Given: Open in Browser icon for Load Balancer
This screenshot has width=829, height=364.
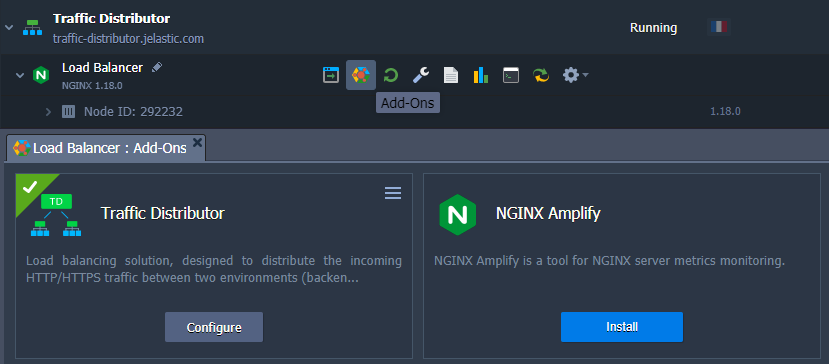Looking at the screenshot, I should (x=331, y=75).
